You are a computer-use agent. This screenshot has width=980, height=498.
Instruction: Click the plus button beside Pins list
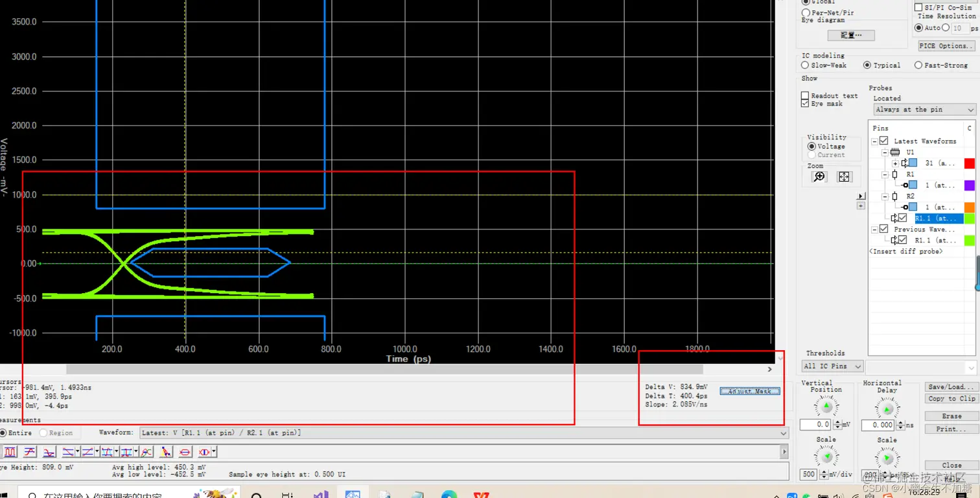(x=861, y=206)
